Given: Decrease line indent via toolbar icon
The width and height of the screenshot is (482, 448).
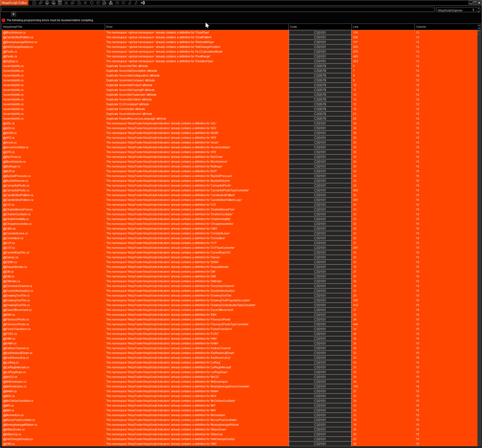Looking at the screenshot, I should coord(117,3).
